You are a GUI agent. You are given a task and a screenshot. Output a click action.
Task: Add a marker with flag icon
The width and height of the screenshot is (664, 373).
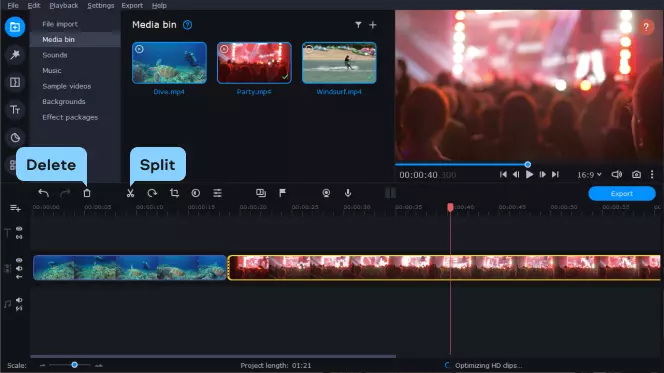[282, 193]
